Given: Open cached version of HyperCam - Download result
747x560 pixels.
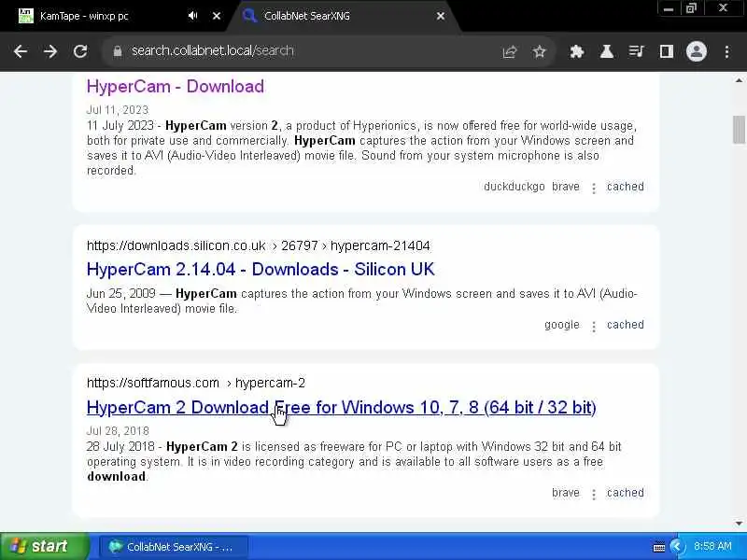Looking at the screenshot, I should point(625,187).
